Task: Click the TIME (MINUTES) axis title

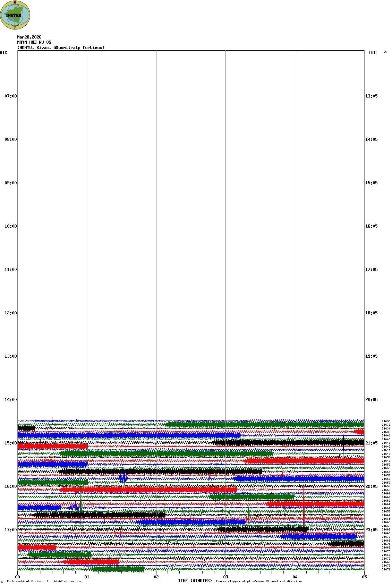Action: (195, 581)
